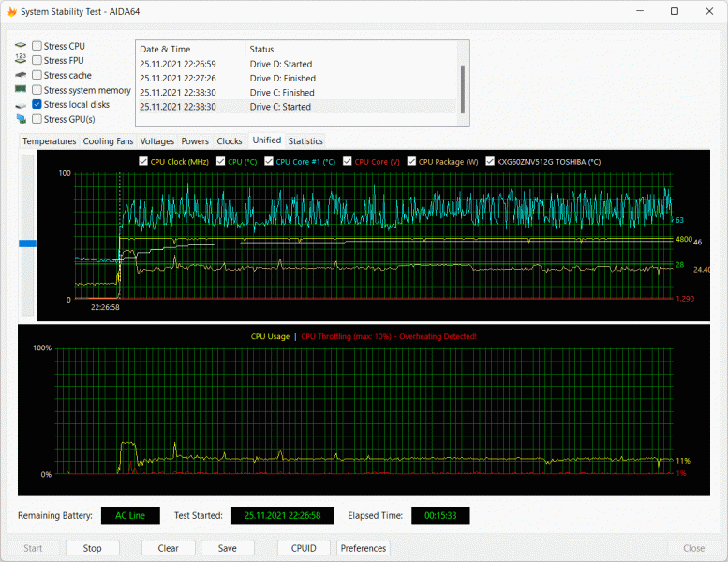Open the Statistics tab
Screen dimensions: 728x562
305,141
